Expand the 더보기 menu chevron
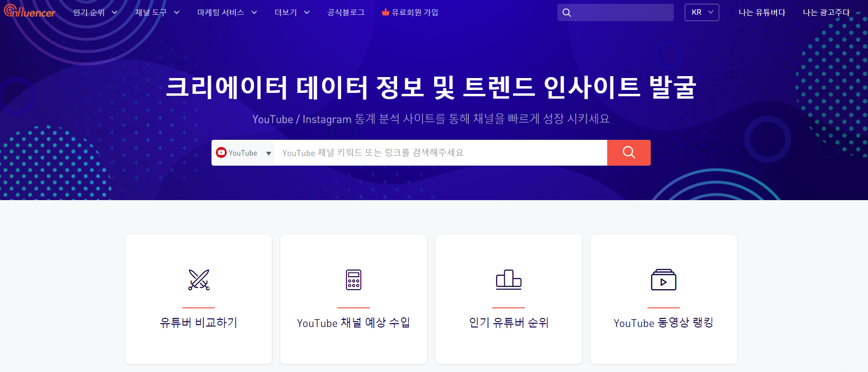 [307, 12]
